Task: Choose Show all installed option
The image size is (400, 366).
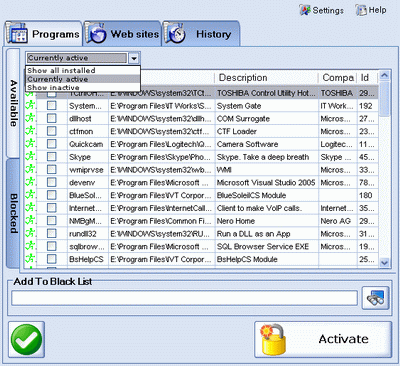Action: click(x=83, y=71)
